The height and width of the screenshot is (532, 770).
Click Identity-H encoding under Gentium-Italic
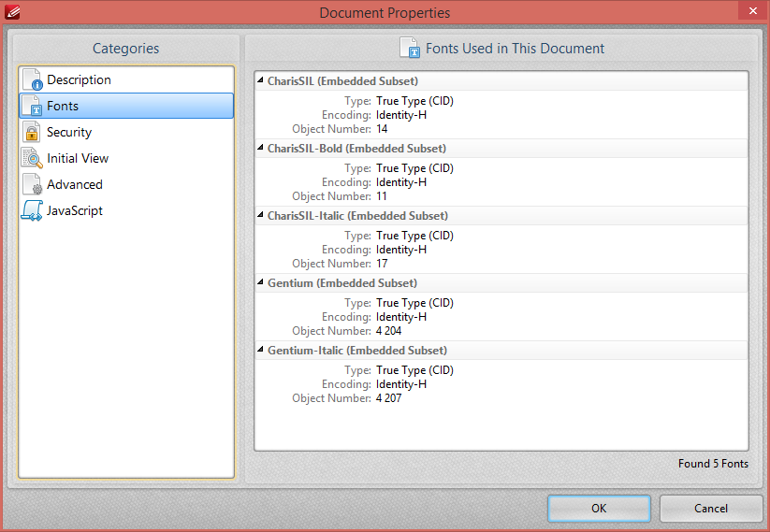pos(401,383)
